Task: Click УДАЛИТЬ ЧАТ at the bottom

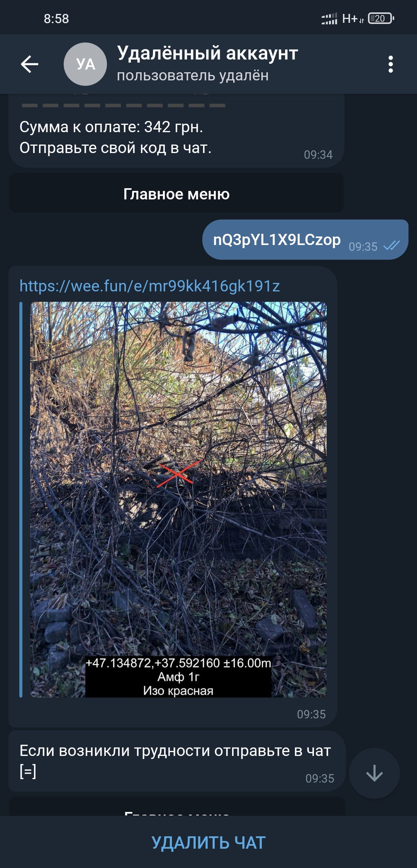Action: 208,842
